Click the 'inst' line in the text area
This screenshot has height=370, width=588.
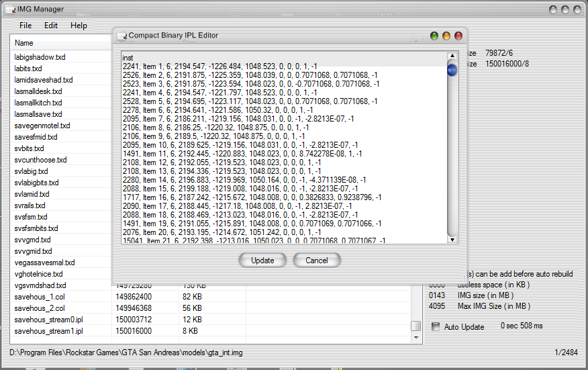tap(129, 58)
